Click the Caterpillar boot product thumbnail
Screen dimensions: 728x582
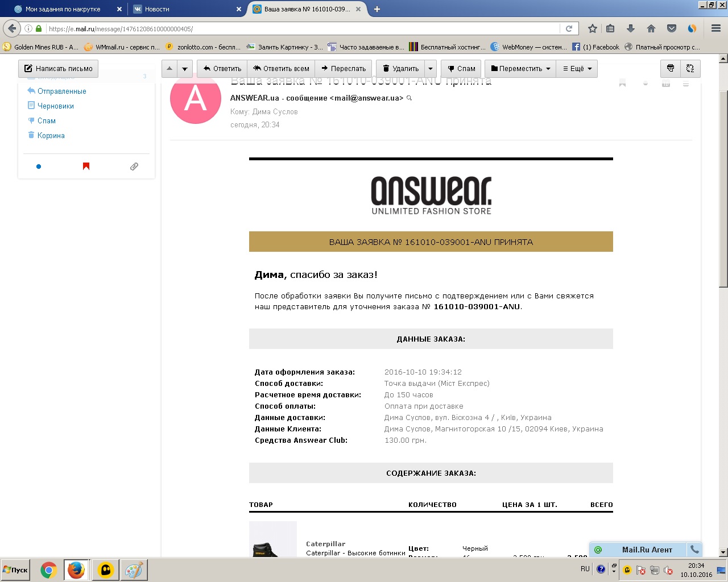[273, 539]
